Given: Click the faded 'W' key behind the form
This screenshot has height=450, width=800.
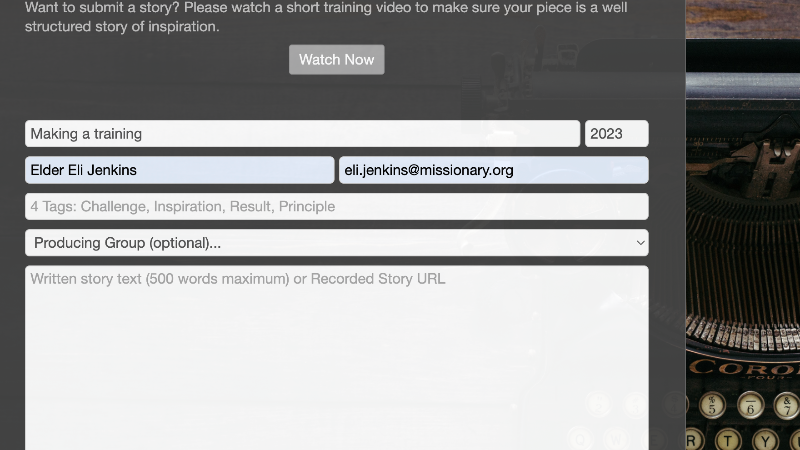Looking at the screenshot, I should coord(616,438).
